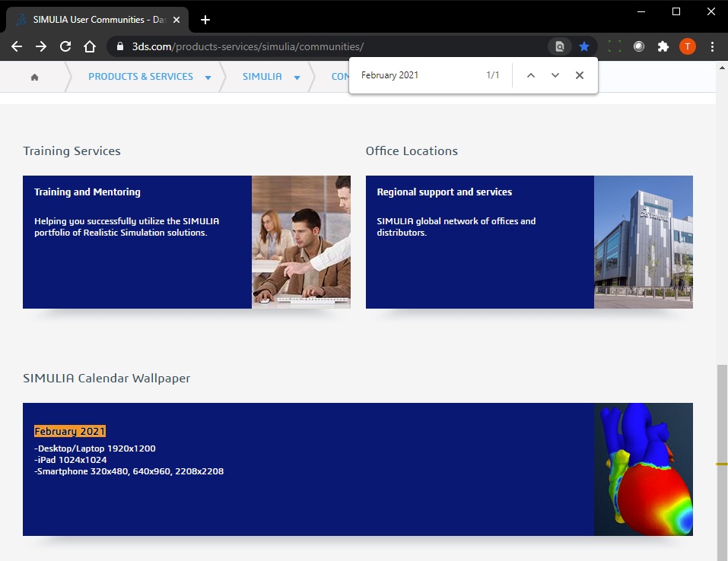Image resolution: width=728 pixels, height=561 pixels.
Task: Close the SIMULIA User Communities tab
Action: pos(176,20)
